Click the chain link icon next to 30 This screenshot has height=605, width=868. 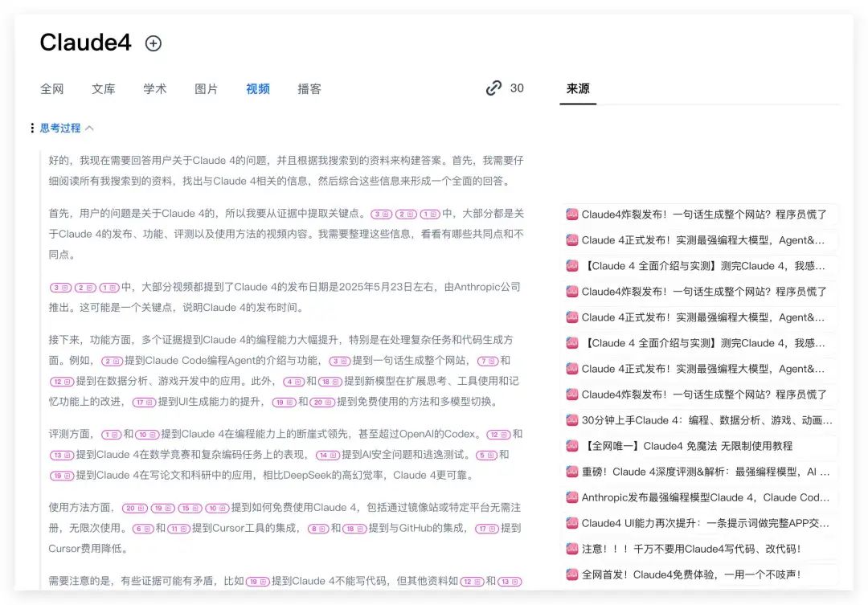point(493,88)
